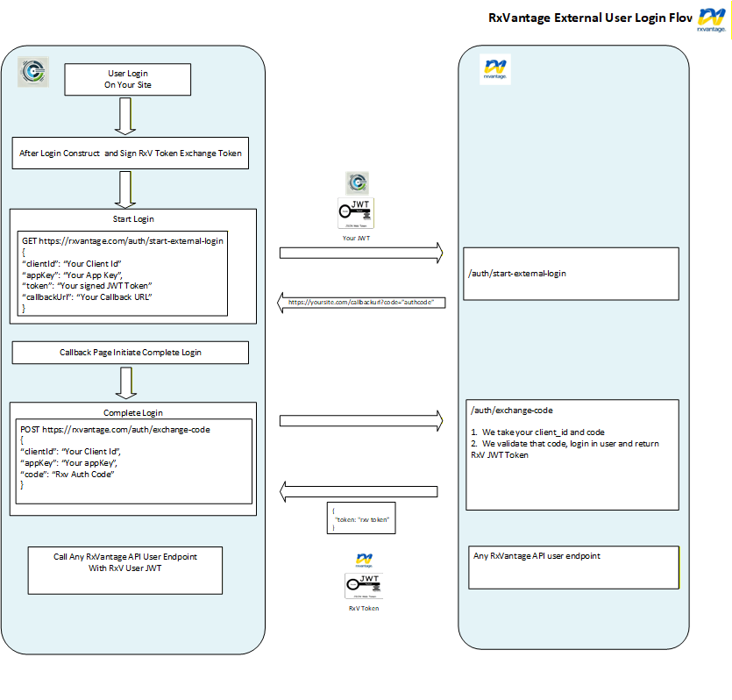
Task: Click We validate that code step text
Action: pyautogui.click(x=565, y=449)
